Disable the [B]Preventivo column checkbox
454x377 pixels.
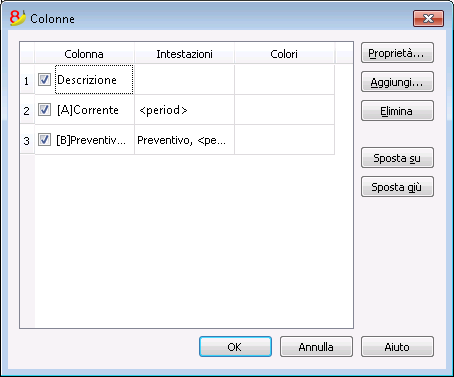point(44,140)
